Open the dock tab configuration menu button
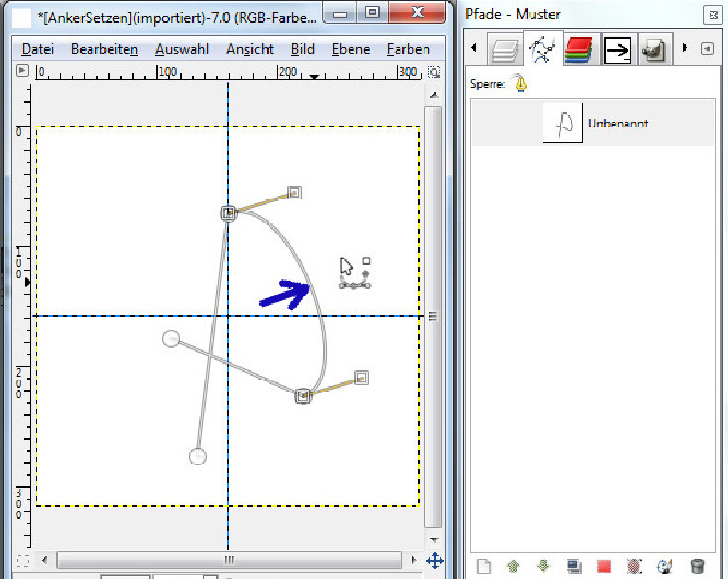Screen dimensions: 728x579 click(x=708, y=48)
